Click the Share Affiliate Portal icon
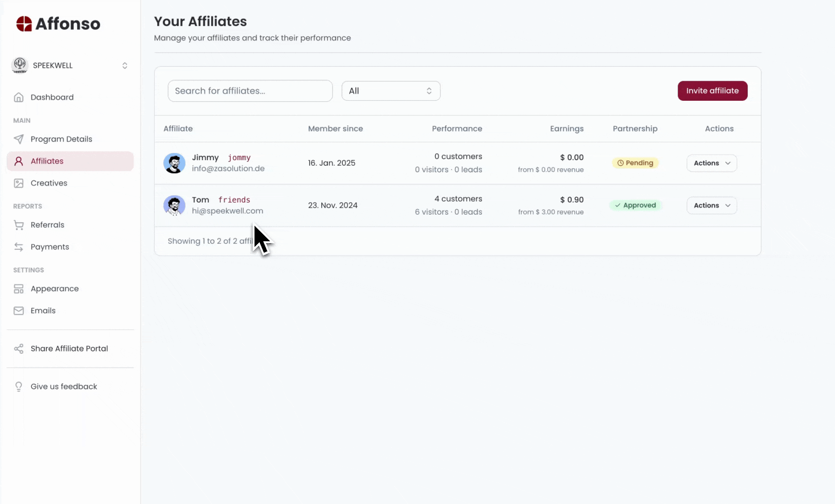The width and height of the screenshot is (835, 504). click(19, 349)
